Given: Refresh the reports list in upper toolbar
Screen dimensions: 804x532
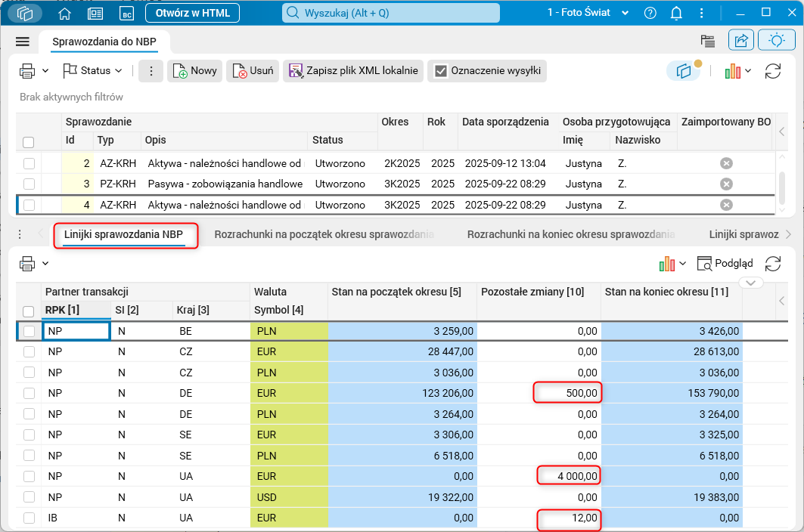Looking at the screenshot, I should (x=772, y=71).
